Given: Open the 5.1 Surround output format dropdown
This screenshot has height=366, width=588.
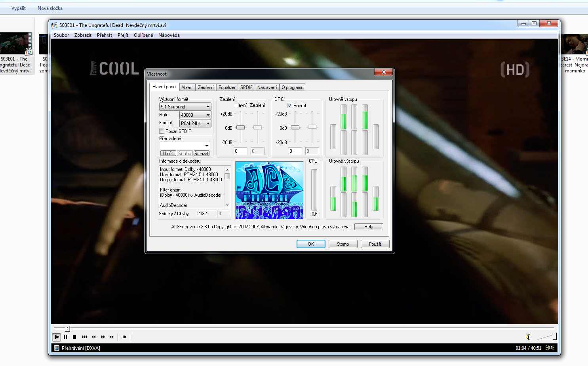Looking at the screenshot, I should click(185, 107).
